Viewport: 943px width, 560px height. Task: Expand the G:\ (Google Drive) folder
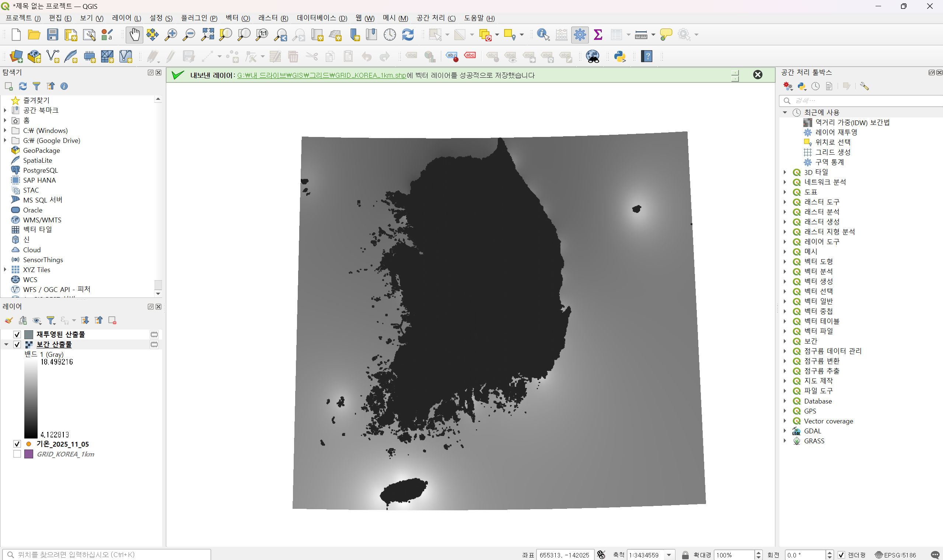pyautogui.click(x=5, y=140)
